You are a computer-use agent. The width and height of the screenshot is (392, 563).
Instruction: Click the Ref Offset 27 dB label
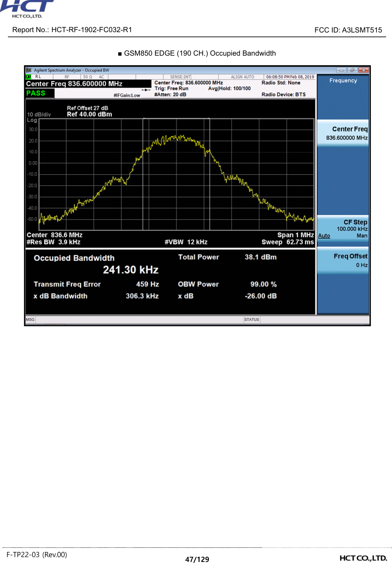(x=87, y=108)
